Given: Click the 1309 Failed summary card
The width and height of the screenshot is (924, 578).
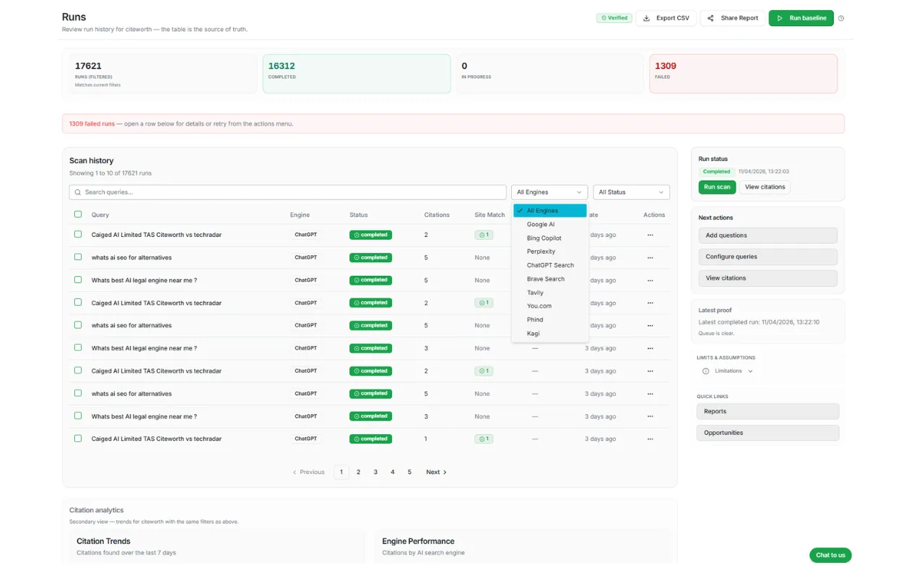Looking at the screenshot, I should (x=744, y=74).
